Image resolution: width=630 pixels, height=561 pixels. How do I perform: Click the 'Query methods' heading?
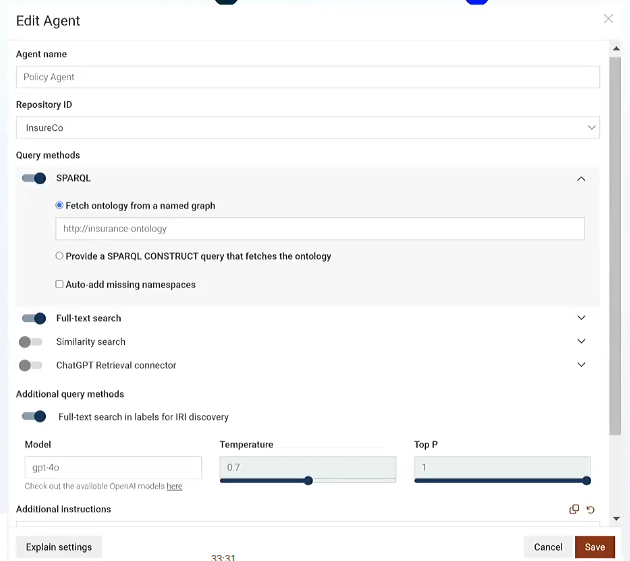pos(48,155)
